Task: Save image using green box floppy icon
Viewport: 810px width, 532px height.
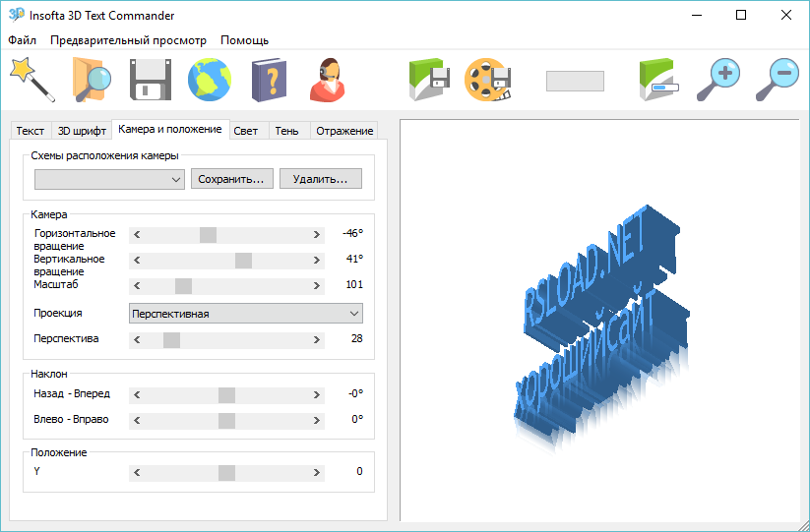Action: pyautogui.click(x=429, y=80)
